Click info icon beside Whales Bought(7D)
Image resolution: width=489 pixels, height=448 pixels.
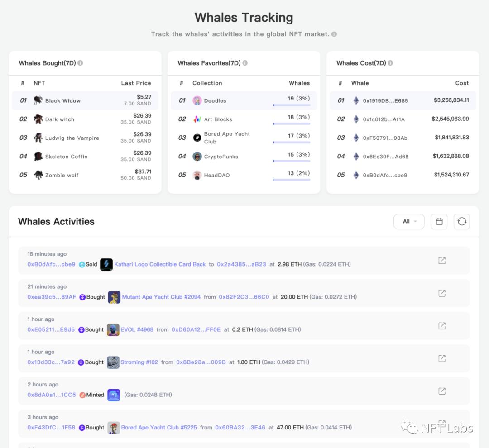(x=80, y=63)
